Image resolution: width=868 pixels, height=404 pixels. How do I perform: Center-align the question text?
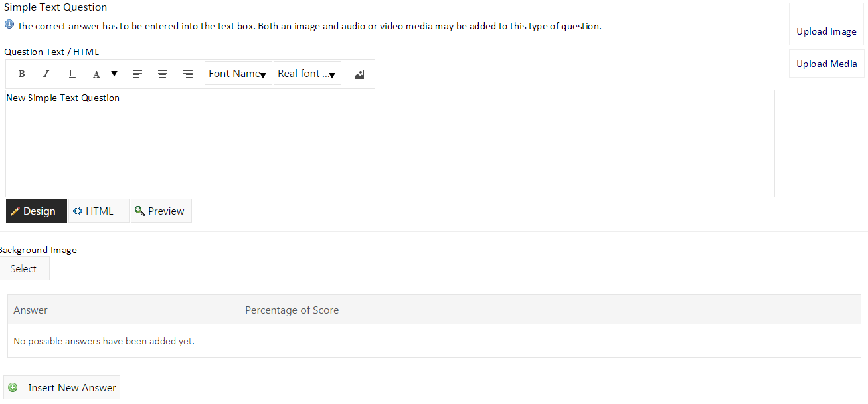163,74
